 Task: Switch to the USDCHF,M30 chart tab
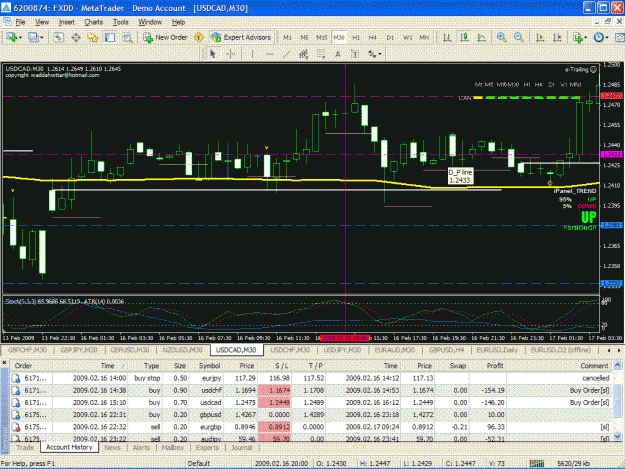pyautogui.click(x=290, y=350)
